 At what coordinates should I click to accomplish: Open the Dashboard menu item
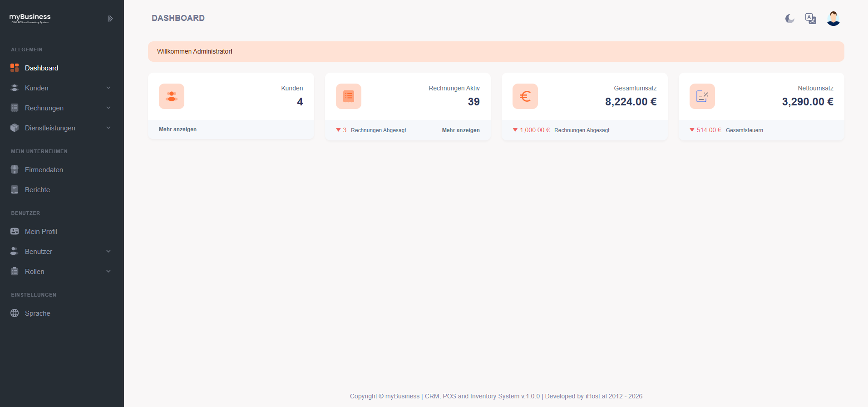[62, 68]
